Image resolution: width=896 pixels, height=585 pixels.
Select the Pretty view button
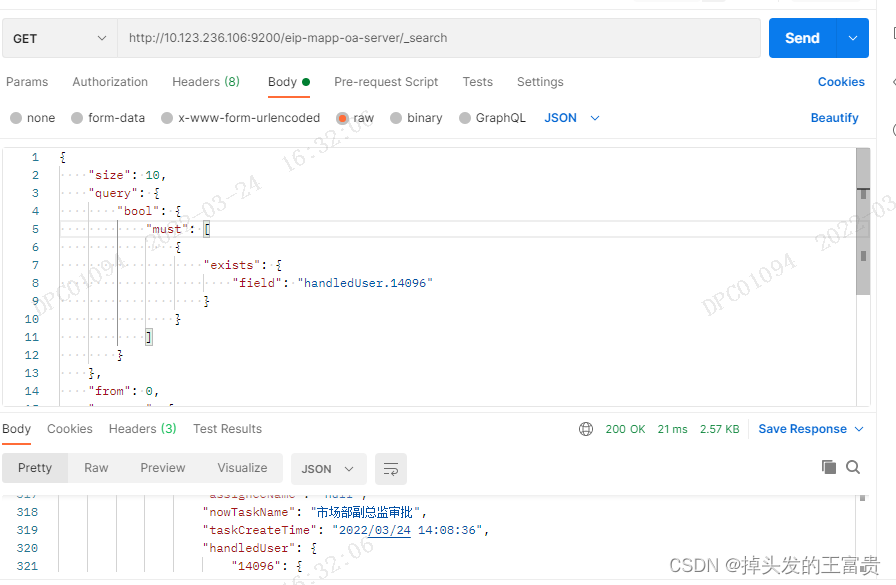[x=35, y=468]
